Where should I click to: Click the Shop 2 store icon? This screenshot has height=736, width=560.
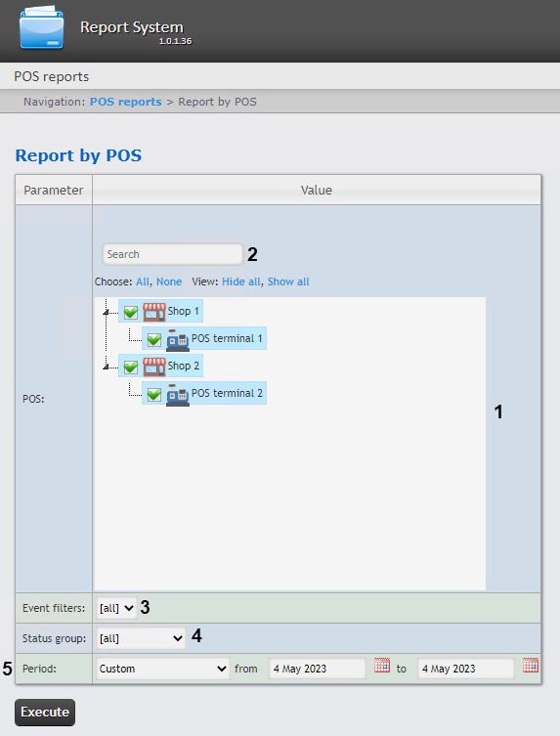(x=154, y=367)
